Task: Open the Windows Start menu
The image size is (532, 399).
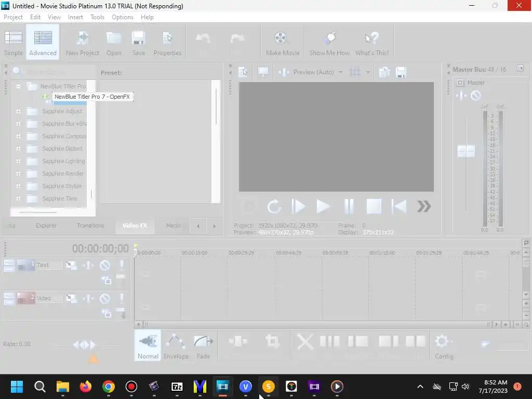Action: click(x=17, y=387)
